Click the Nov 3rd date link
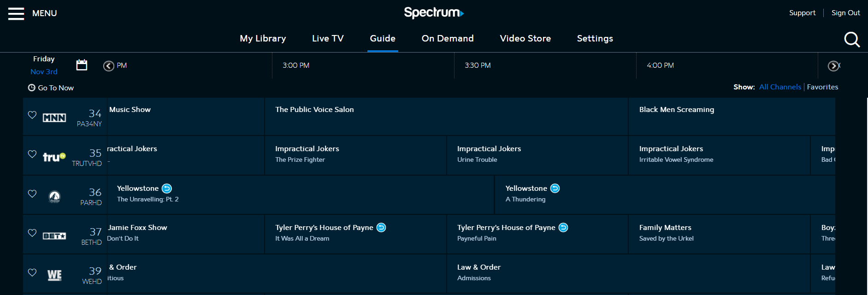 44,72
